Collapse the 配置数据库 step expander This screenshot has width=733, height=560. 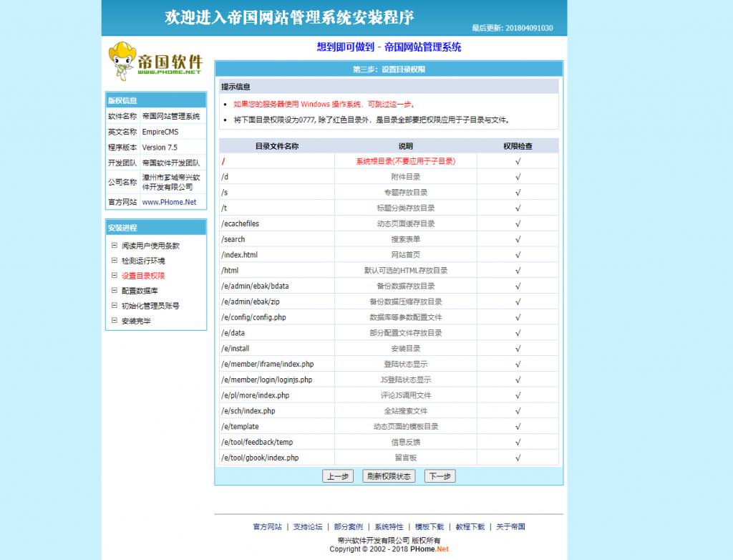coord(115,289)
